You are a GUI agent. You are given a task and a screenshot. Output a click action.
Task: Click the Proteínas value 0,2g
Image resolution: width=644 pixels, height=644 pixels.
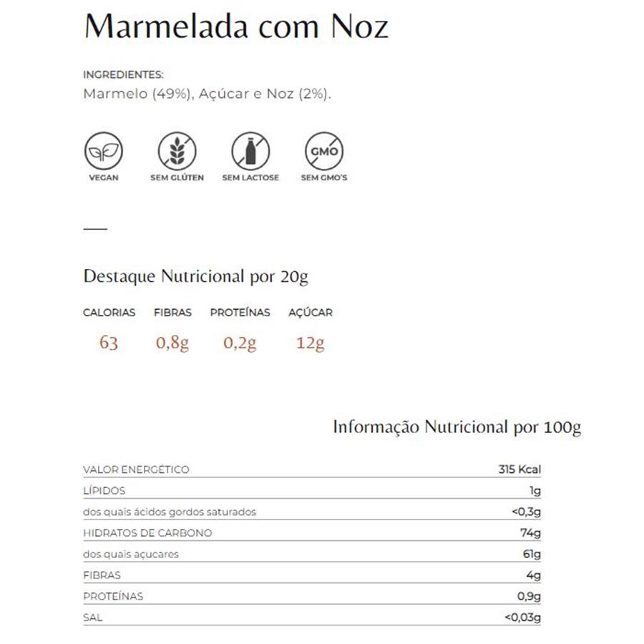point(240,343)
